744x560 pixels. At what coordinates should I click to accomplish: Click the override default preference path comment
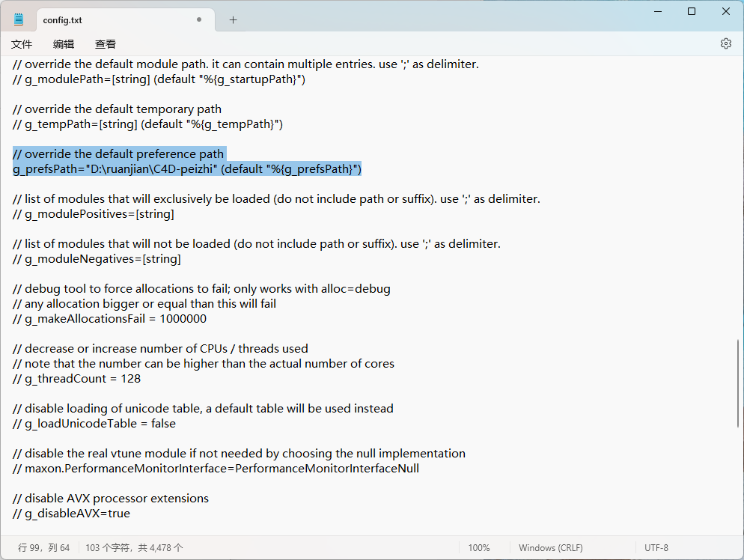pyautogui.click(x=118, y=153)
